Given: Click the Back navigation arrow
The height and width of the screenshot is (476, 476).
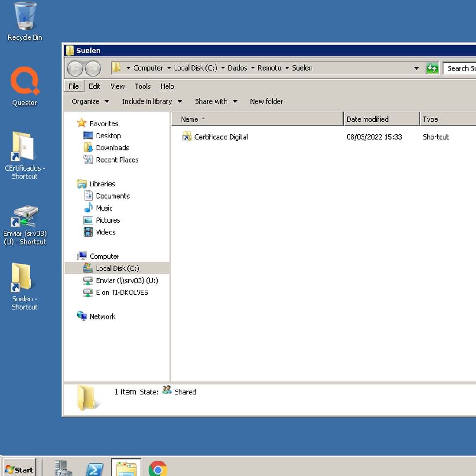Looking at the screenshot, I should coord(75,68).
